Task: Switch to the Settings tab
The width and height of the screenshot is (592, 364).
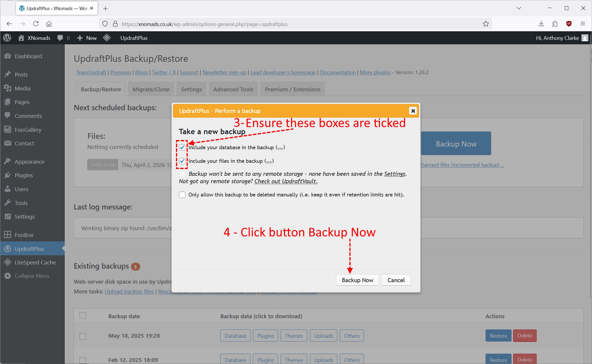Action: (191, 89)
